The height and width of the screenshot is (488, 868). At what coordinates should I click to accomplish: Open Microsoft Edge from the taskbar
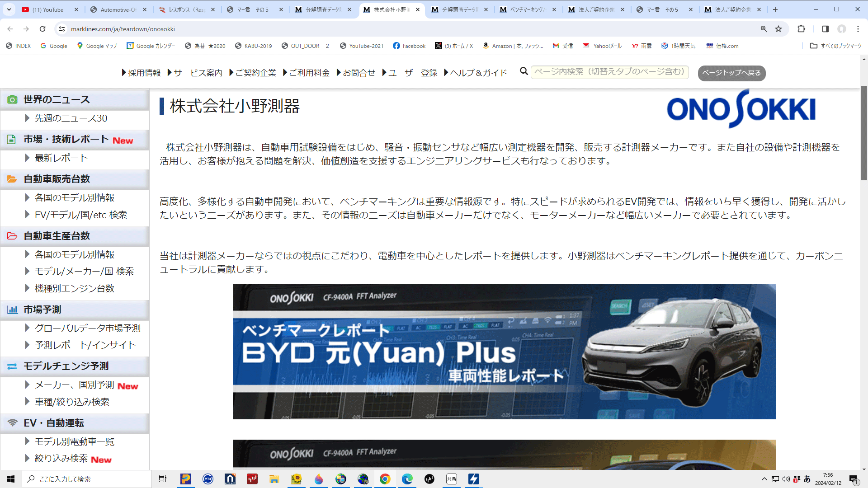pyautogui.click(x=407, y=479)
